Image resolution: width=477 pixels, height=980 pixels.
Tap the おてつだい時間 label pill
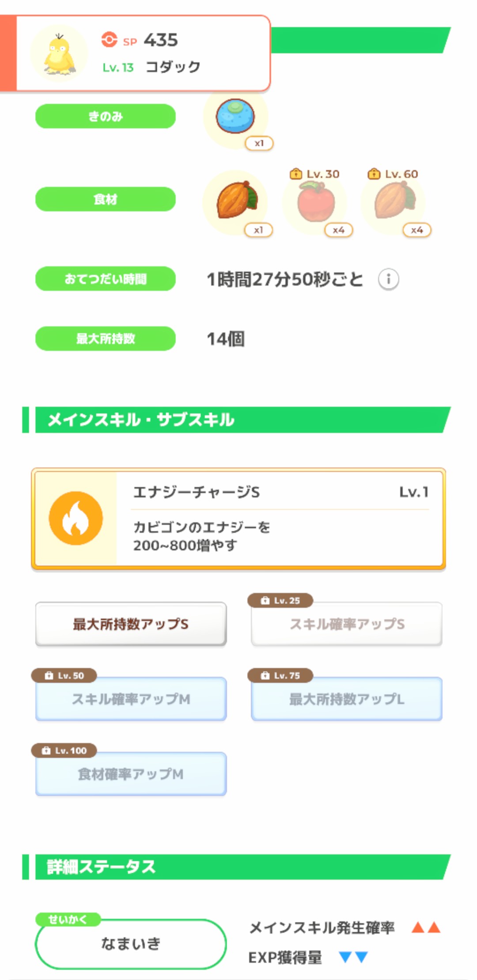(x=106, y=279)
